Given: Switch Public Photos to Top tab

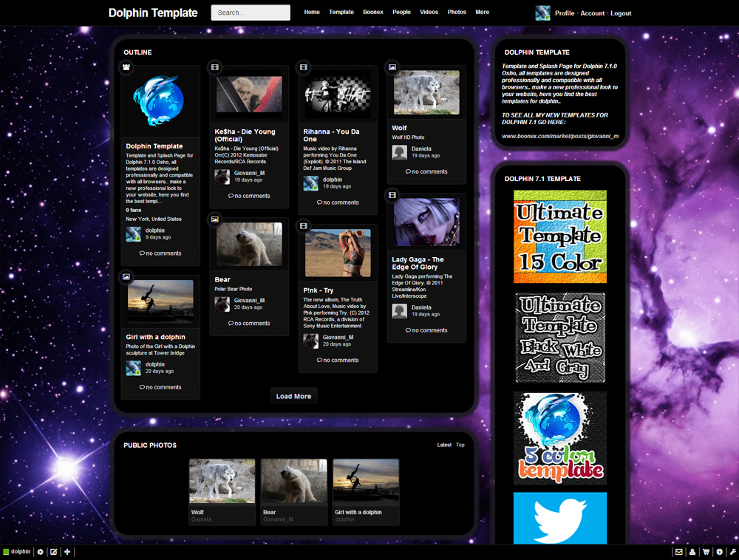Looking at the screenshot, I should [x=460, y=445].
